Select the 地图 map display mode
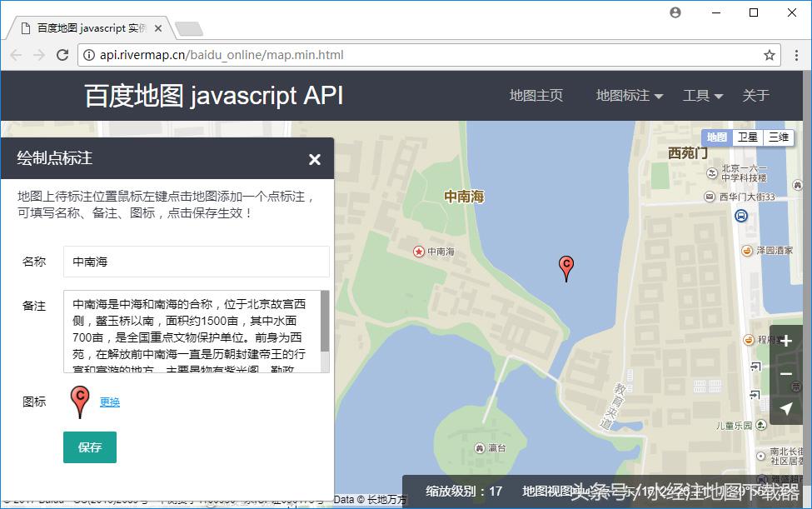812x509 pixels. pyautogui.click(x=718, y=137)
